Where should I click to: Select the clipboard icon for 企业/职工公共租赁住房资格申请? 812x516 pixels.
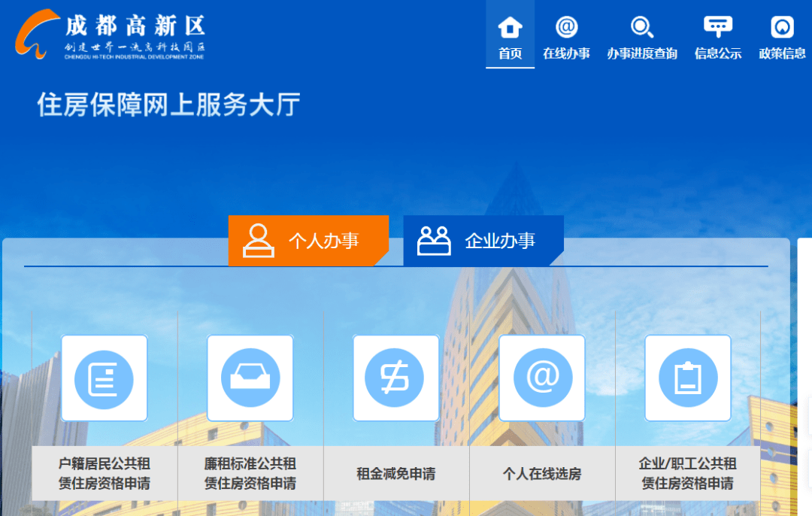pyautogui.click(x=687, y=378)
